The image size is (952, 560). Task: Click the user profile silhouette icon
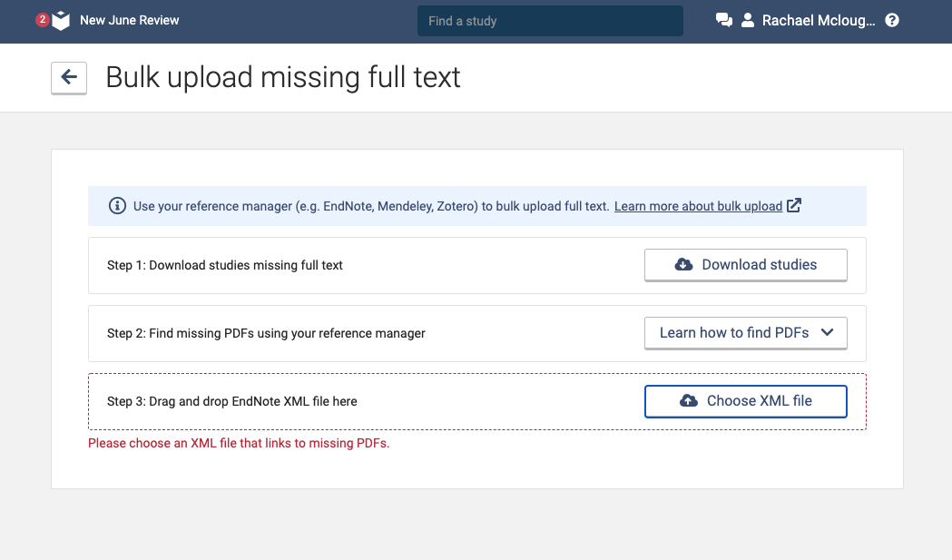pyautogui.click(x=748, y=20)
